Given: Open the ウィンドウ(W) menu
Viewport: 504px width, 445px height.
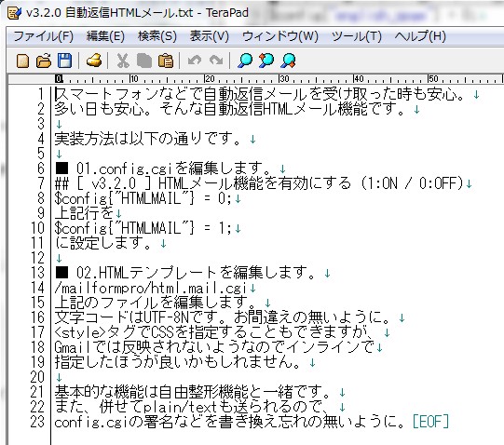Looking at the screenshot, I should (x=280, y=36).
